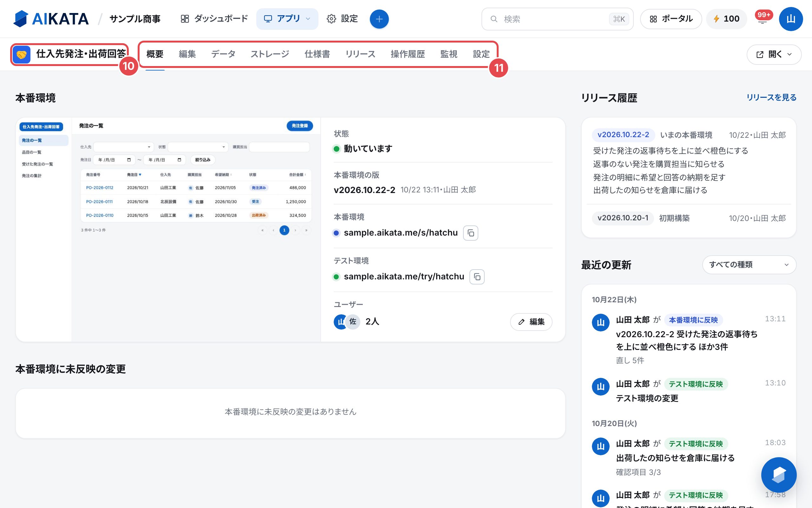The height and width of the screenshot is (508, 812).
Task: Switch to the 仕様書 tab
Action: click(317, 54)
